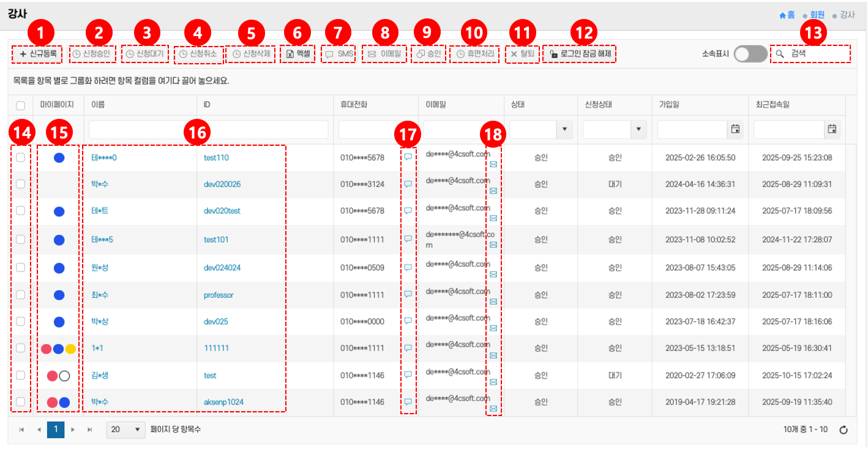
Task: Expand the 신청상태 filter dropdown
Action: coord(638,129)
